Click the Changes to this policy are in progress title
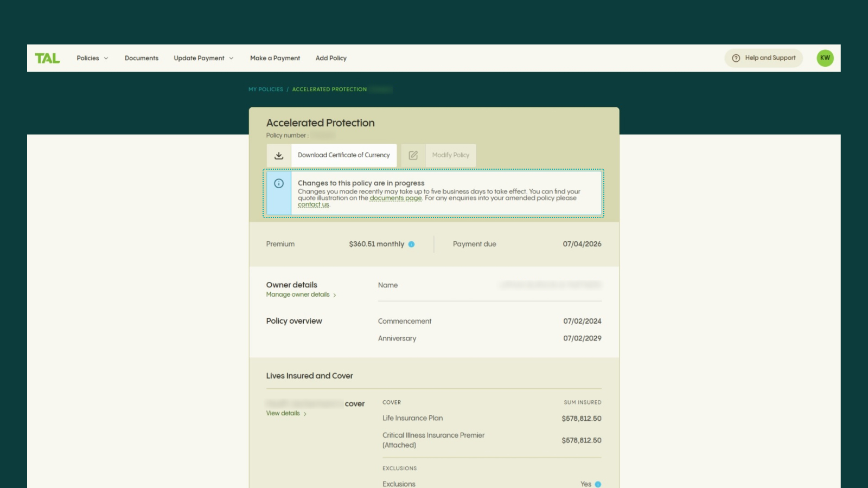The width and height of the screenshot is (868, 488). pyautogui.click(x=361, y=183)
